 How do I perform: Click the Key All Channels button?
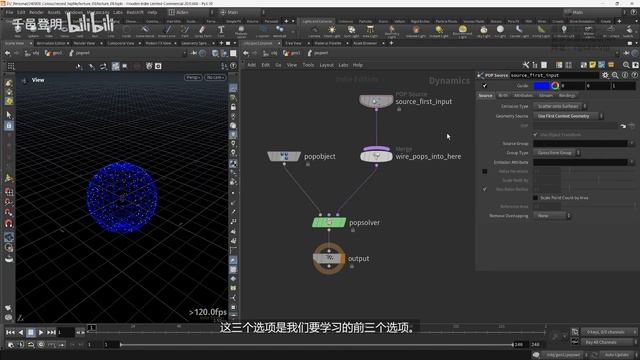tap(608, 342)
